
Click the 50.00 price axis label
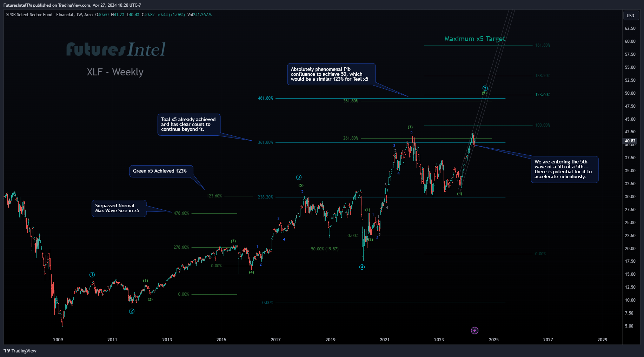coord(630,93)
